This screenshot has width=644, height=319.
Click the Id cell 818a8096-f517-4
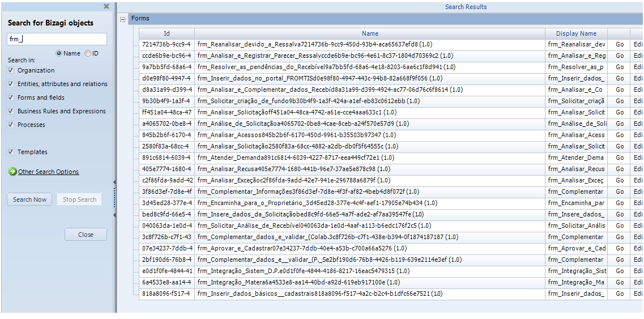coord(167,294)
